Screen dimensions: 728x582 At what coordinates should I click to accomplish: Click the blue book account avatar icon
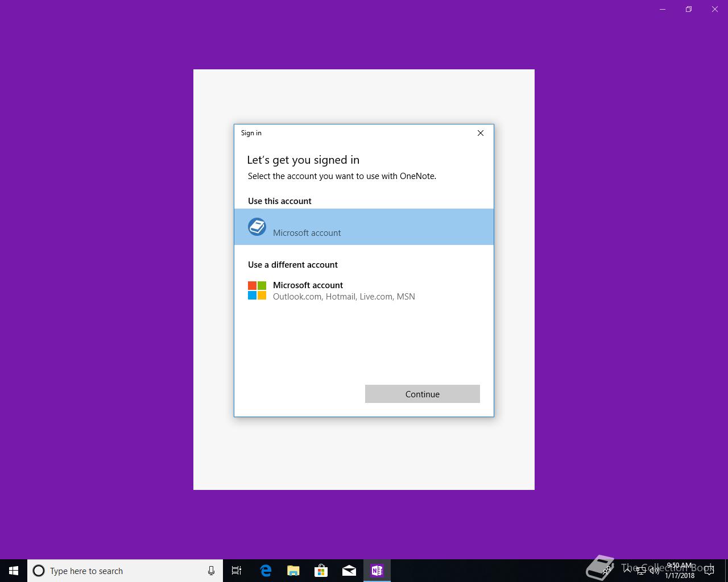coord(257,227)
